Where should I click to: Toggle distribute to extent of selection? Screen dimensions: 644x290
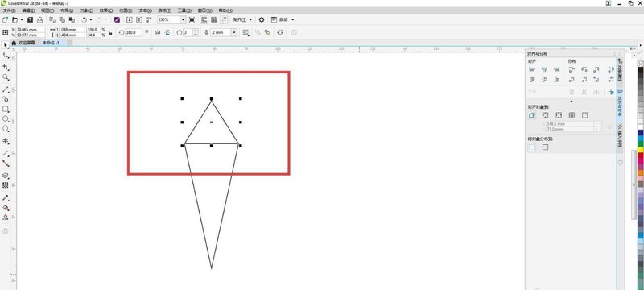532,147
